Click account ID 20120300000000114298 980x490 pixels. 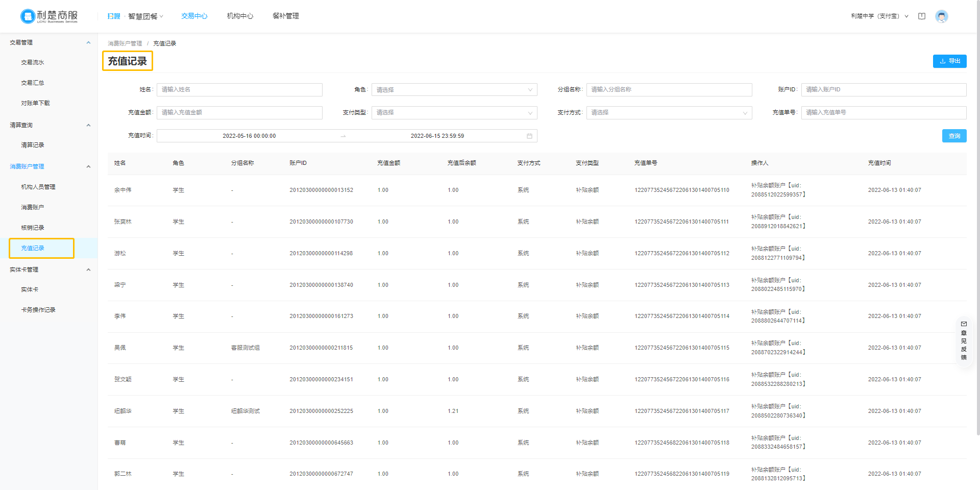[x=321, y=253]
